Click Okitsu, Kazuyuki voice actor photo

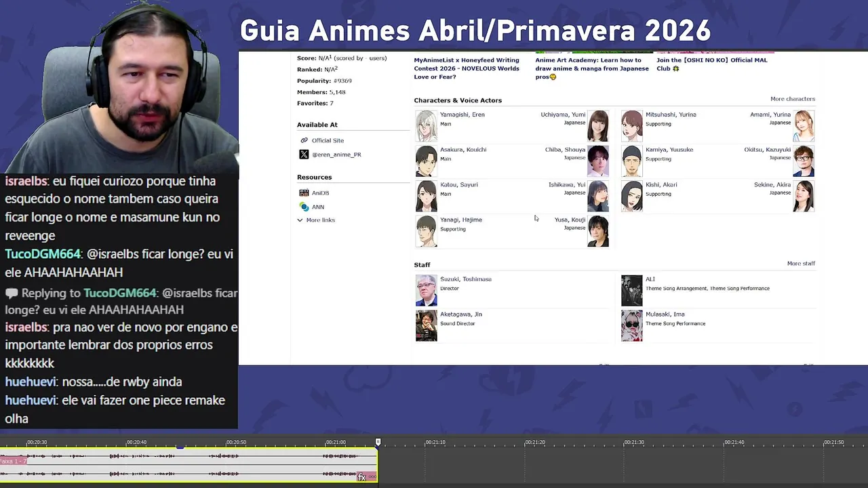coord(804,161)
